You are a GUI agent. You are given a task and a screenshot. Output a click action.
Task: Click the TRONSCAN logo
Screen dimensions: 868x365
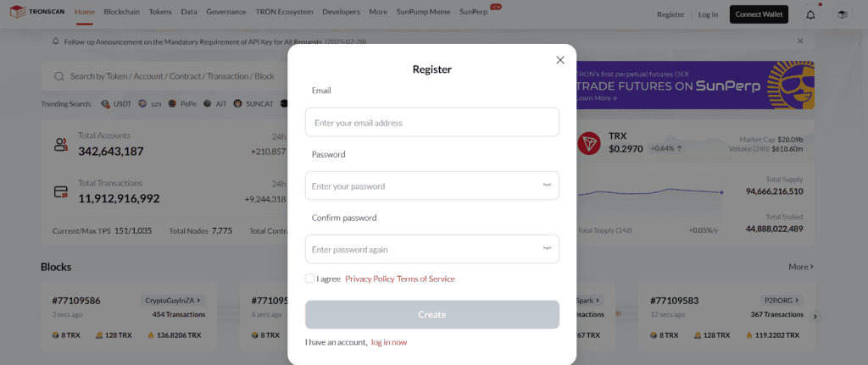click(x=39, y=14)
